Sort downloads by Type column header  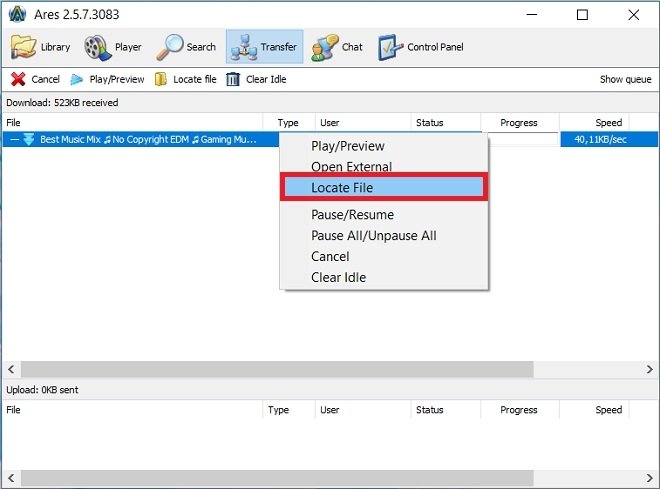pyautogui.click(x=288, y=122)
